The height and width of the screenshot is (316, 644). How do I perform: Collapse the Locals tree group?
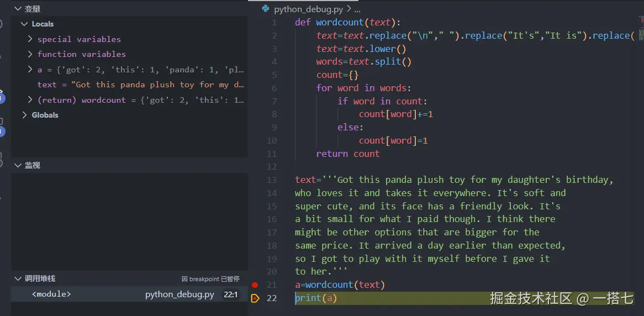point(24,24)
